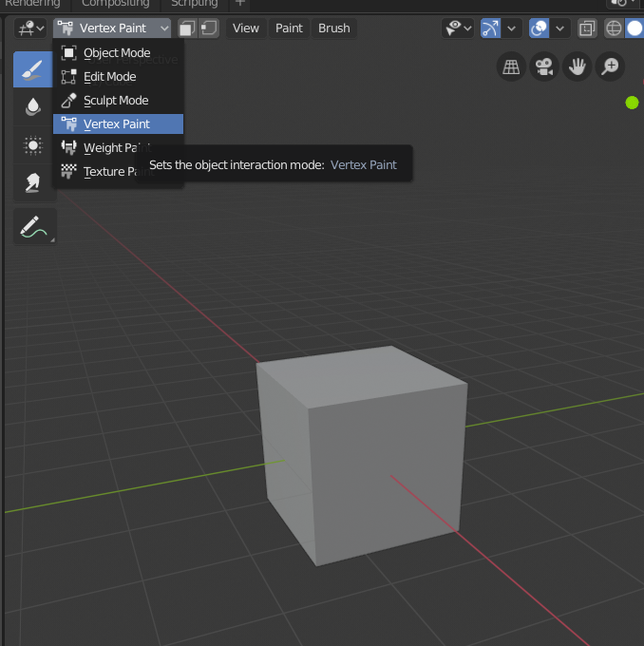644x646 pixels.
Task: Open object type visibility dropdown
Action: point(458,28)
